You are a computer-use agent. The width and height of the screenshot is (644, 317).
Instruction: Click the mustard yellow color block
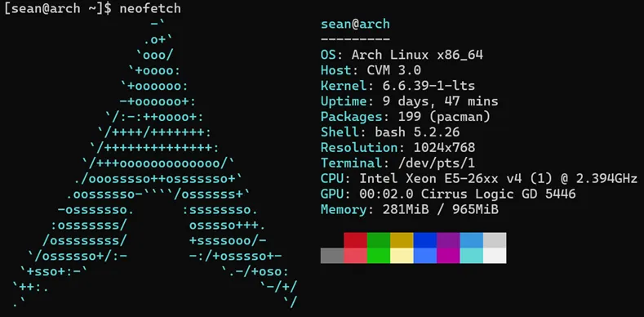pos(402,240)
